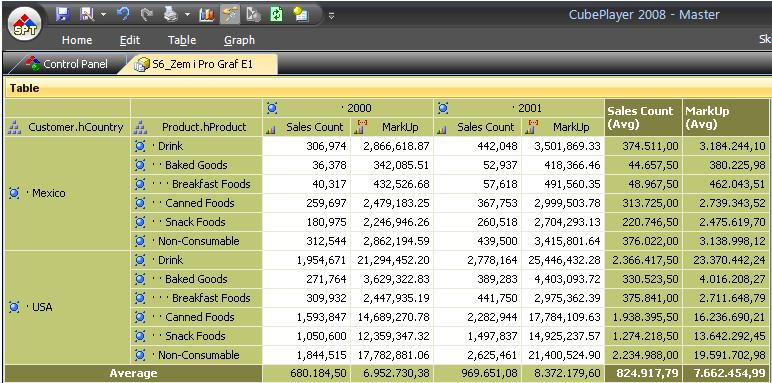Open the Print dropdown arrow
The width and height of the screenshot is (772, 383).
pyautogui.click(x=188, y=15)
